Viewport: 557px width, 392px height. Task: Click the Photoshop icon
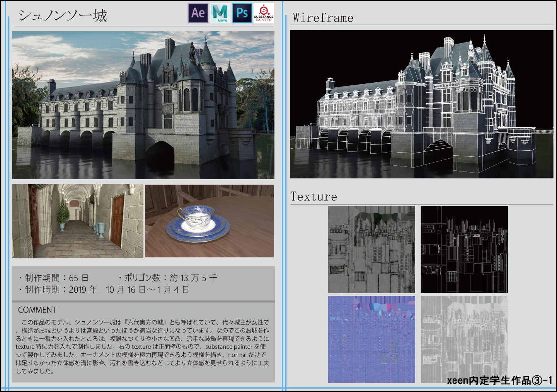(242, 13)
